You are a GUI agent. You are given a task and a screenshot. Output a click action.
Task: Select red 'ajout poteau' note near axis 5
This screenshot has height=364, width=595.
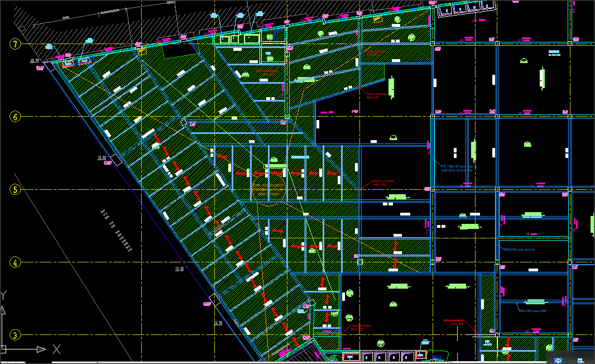(x=383, y=183)
